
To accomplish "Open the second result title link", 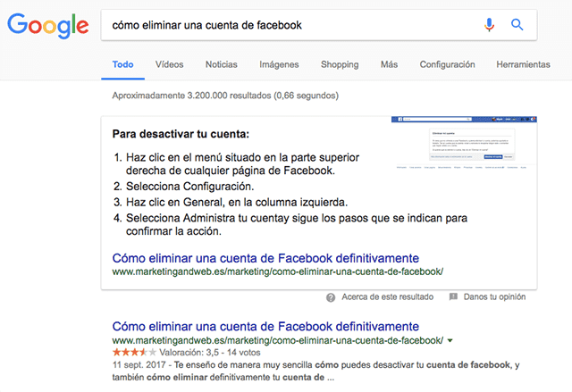I will (265, 326).
